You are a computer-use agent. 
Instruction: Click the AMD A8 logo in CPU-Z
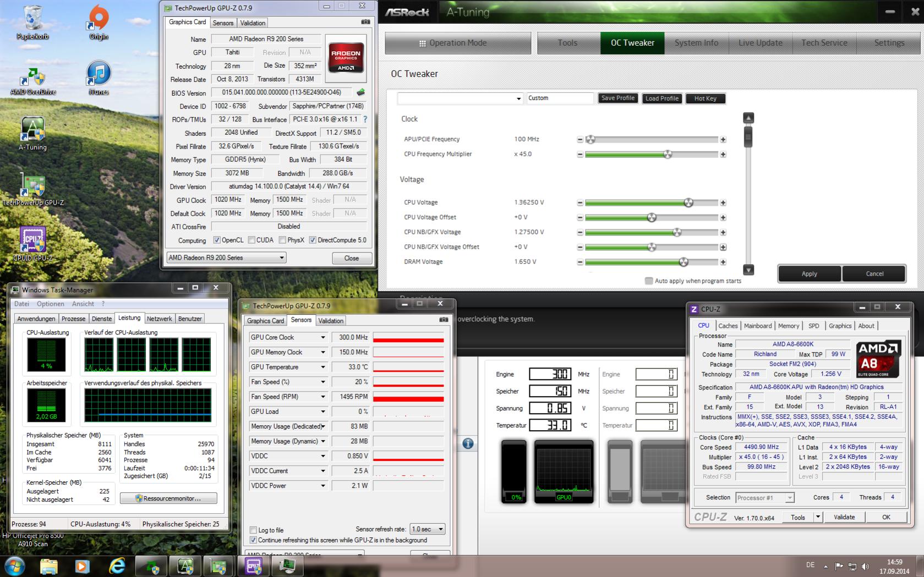click(x=878, y=359)
